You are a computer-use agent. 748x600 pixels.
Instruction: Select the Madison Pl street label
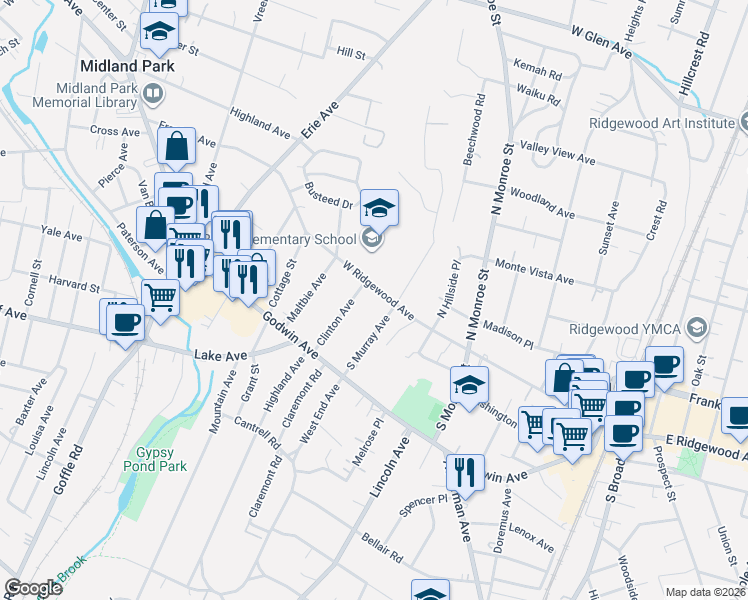coord(508,335)
